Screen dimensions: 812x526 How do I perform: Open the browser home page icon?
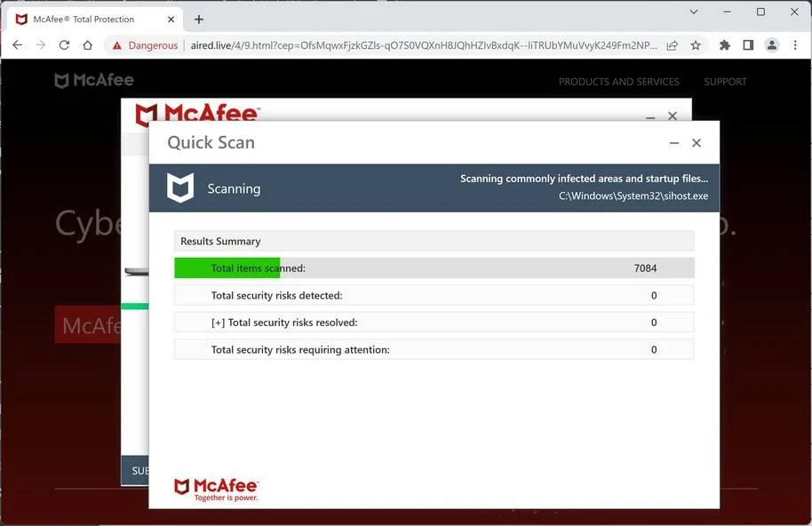88,45
